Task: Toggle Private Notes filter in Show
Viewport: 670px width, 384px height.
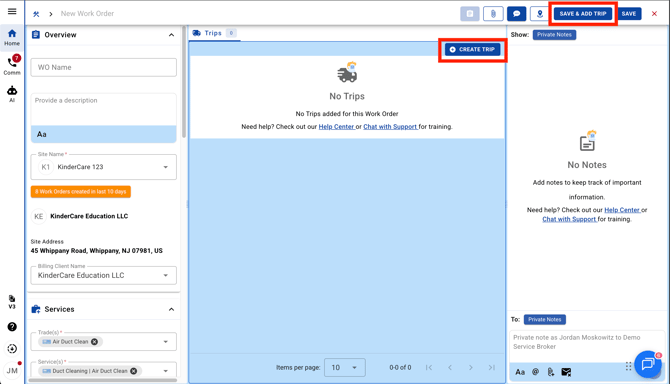Action: point(554,35)
